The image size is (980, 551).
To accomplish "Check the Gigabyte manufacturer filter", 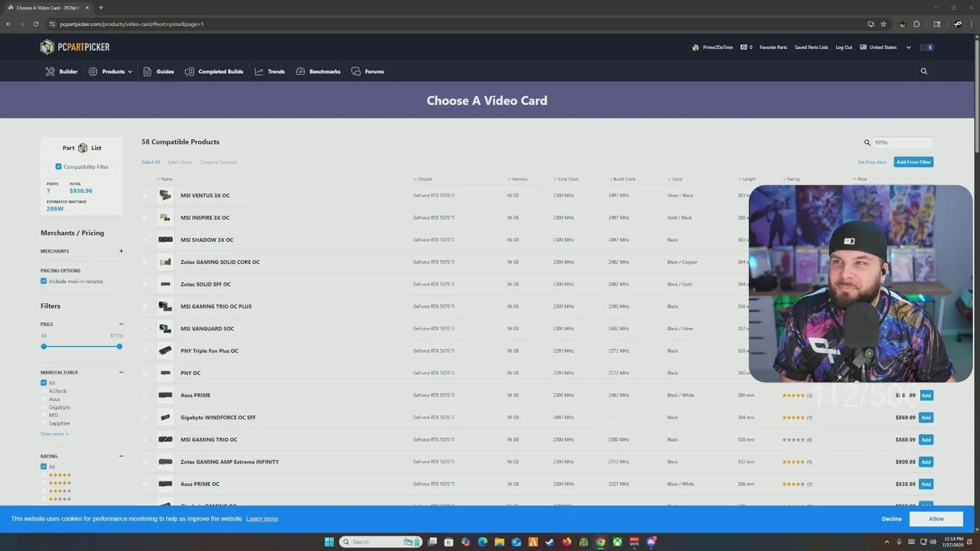I will [x=44, y=407].
